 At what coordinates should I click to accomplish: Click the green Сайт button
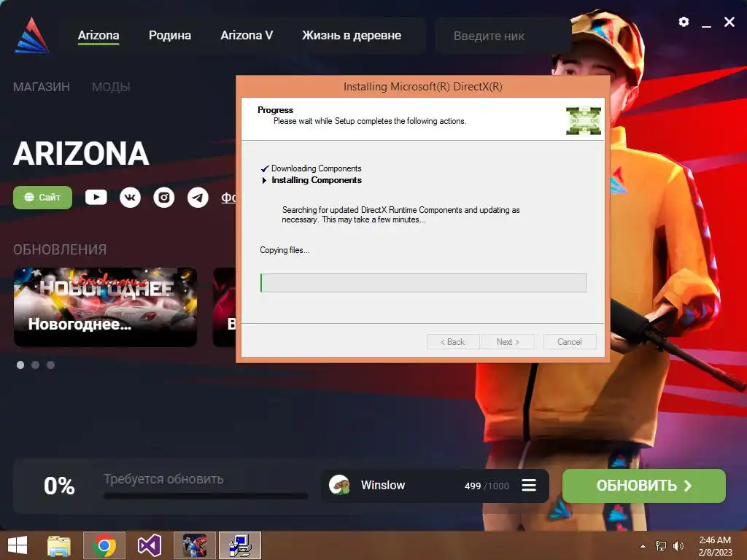click(42, 197)
